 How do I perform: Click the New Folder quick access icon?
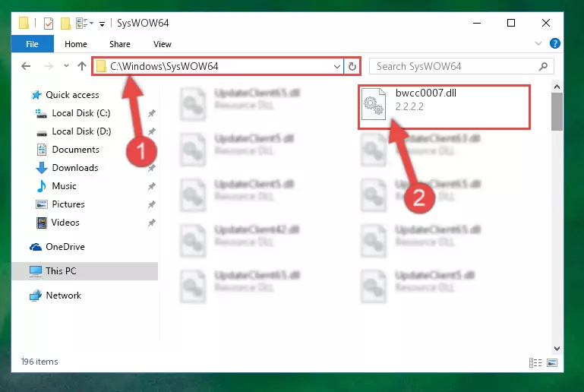(65, 23)
